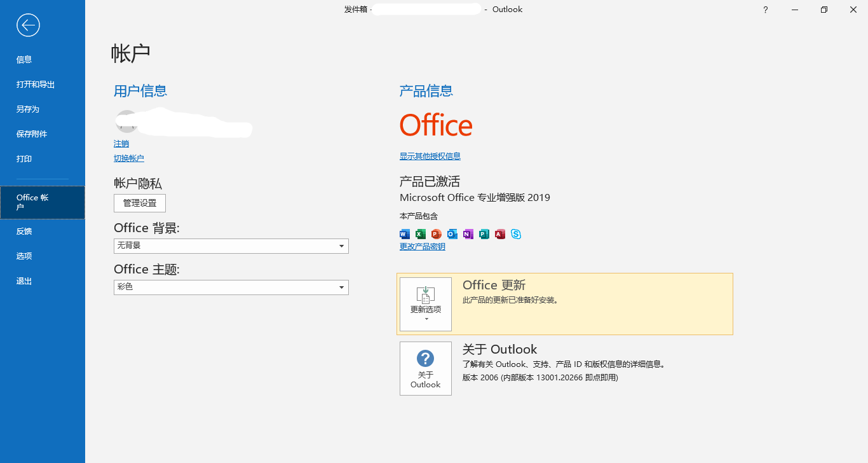Image resolution: width=868 pixels, height=463 pixels.
Task: Open the Office 主题 dropdown
Action: 231,287
